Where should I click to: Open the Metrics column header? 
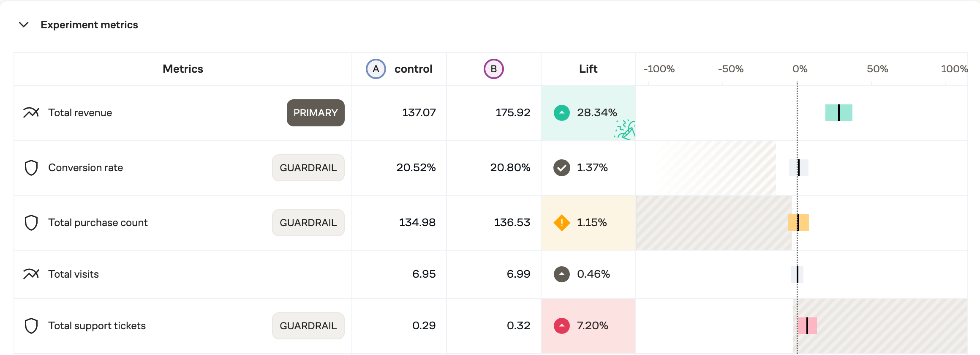pyautogui.click(x=182, y=68)
